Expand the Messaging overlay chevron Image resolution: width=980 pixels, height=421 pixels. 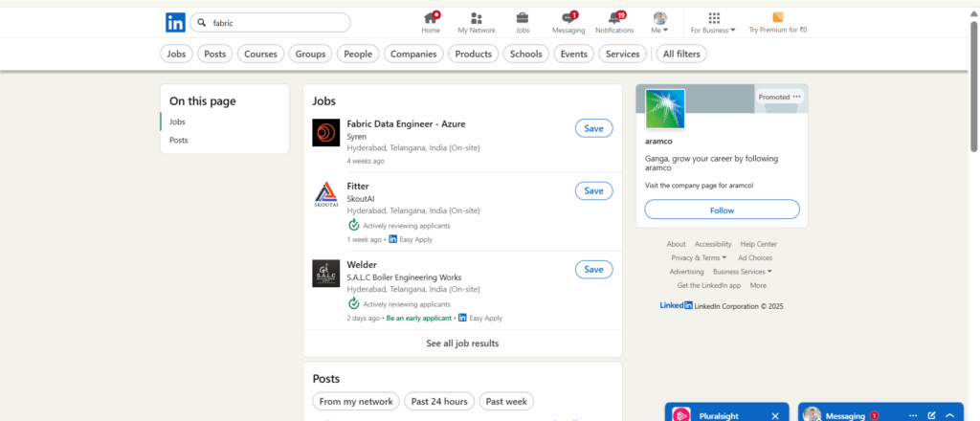tap(950, 416)
